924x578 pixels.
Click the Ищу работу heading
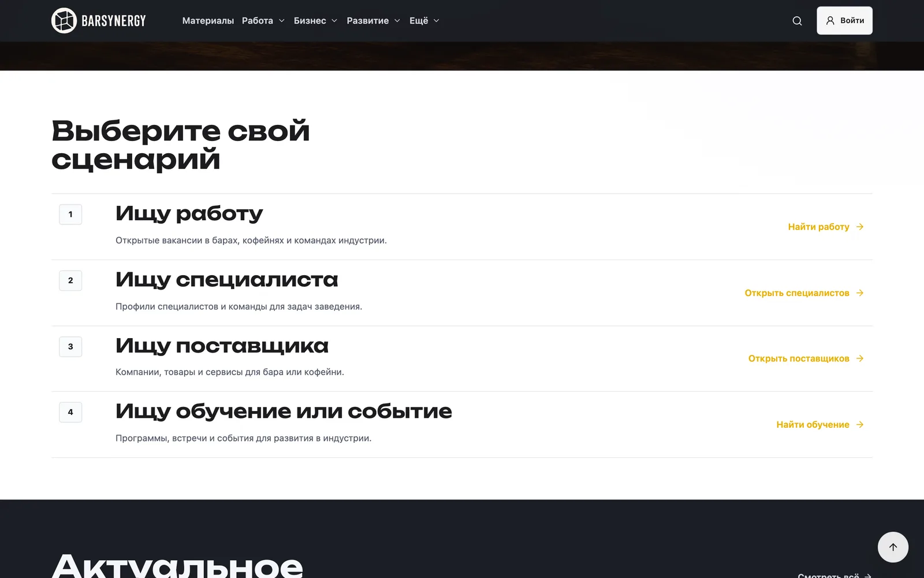coord(189,214)
